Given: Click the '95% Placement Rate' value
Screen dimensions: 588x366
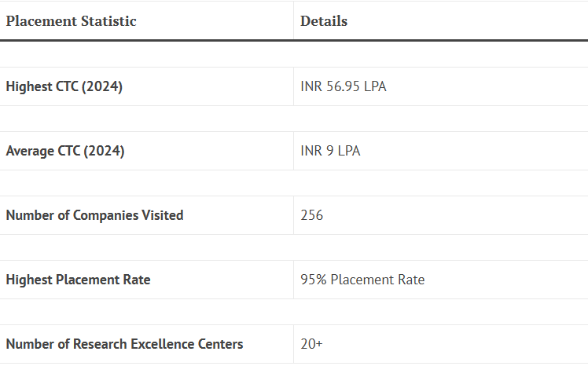Looking at the screenshot, I should click(362, 280).
